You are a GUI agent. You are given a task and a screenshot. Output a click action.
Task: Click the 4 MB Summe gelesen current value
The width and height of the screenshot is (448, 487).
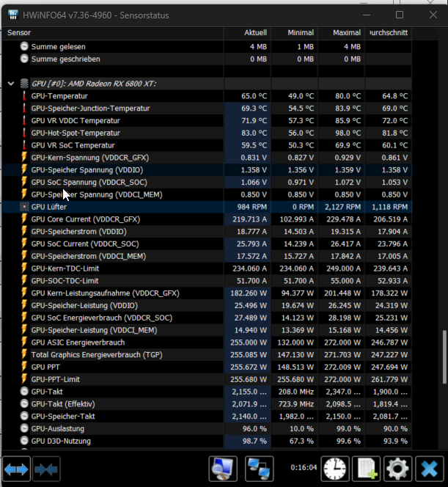pyautogui.click(x=258, y=47)
